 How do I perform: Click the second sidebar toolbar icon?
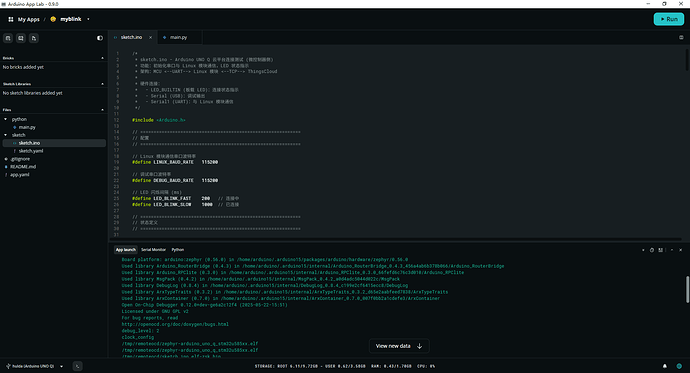click(x=21, y=38)
